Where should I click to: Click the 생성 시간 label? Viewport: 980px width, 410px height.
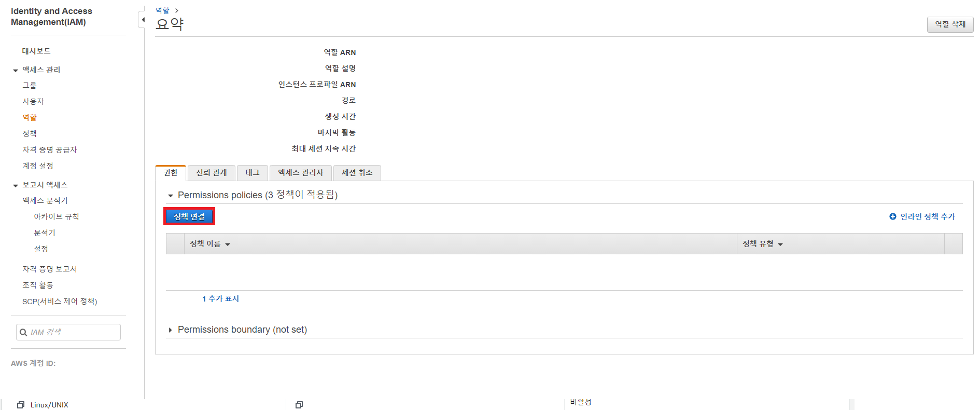pos(340,116)
